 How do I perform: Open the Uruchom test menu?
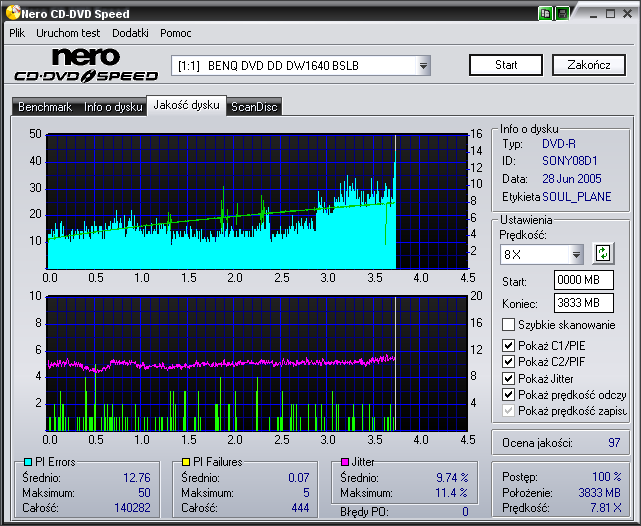pos(68,33)
